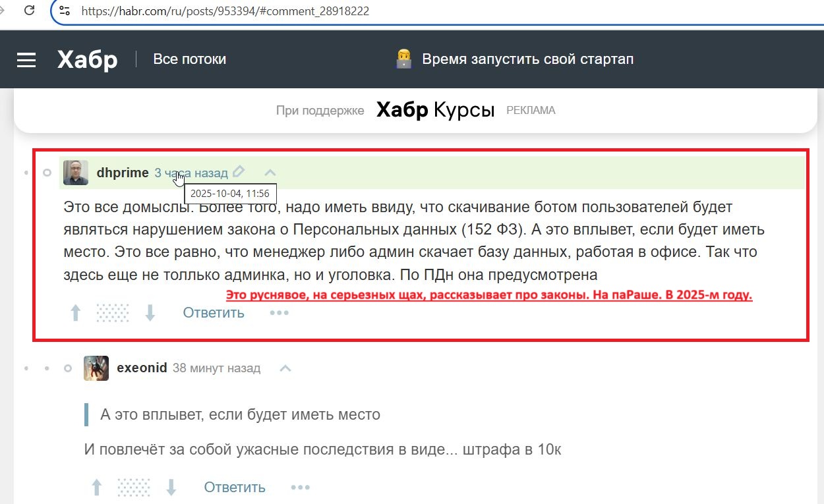This screenshot has height=504, width=824.
Task: Reply to dhprime comment via Ответить
Action: pyautogui.click(x=214, y=312)
